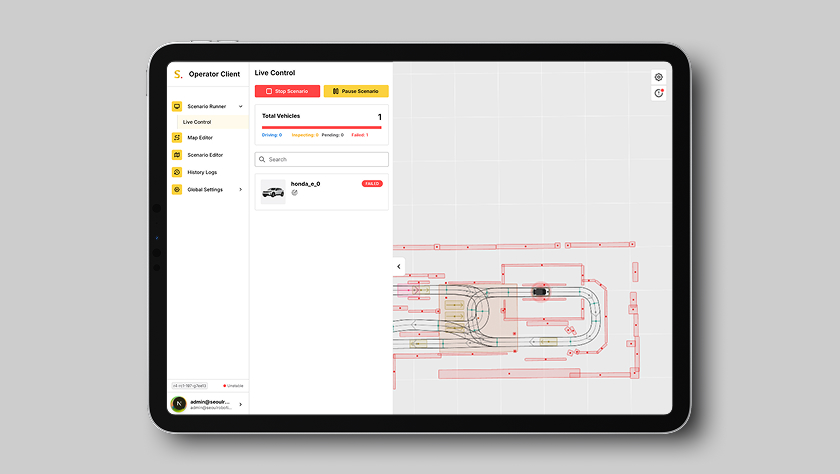Expand the admin account menu arrow
Screen dimensions: 840x474
pyautogui.click(x=240, y=404)
